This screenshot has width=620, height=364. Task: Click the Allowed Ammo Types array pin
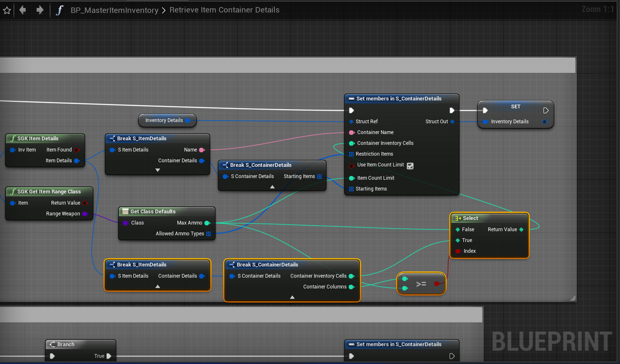point(209,234)
